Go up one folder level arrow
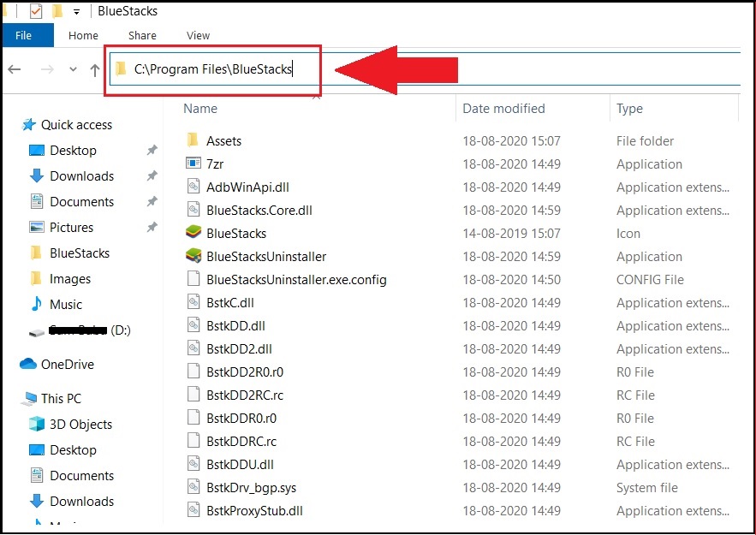This screenshot has width=756, height=535. coord(95,70)
